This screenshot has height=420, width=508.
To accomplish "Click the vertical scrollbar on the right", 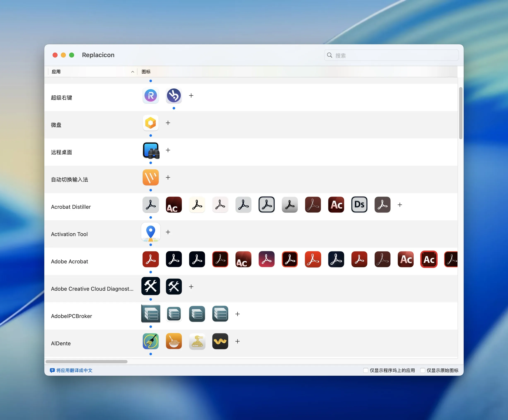I will 461,112.
